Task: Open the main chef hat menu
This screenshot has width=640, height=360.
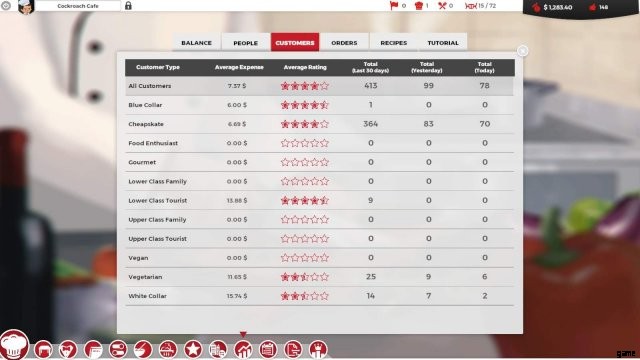Action: pyautogui.click(x=15, y=345)
